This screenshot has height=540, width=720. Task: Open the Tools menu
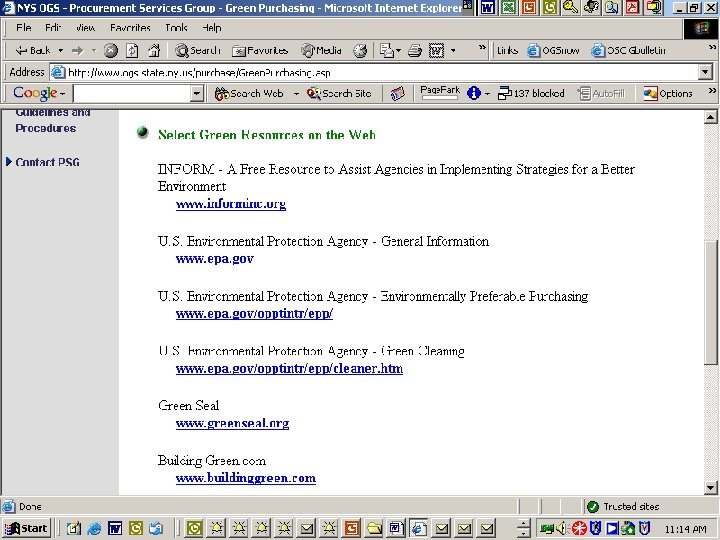[176, 28]
